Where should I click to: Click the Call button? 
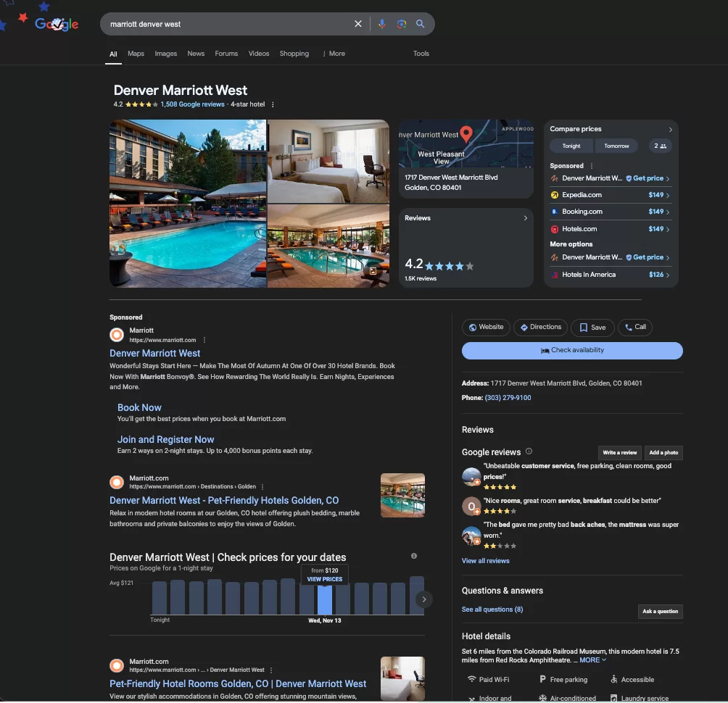point(635,327)
